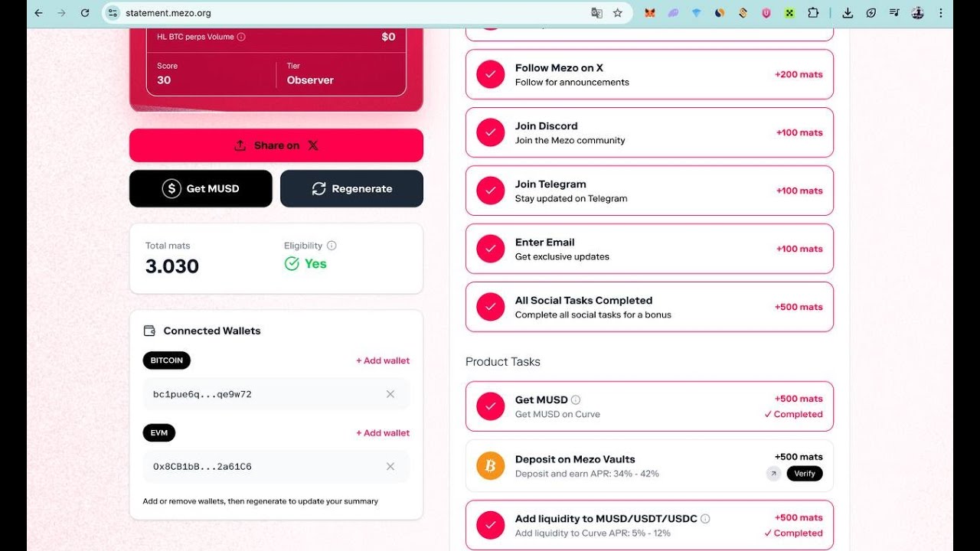The width and height of the screenshot is (980, 551).
Task: Click the Add liquidity task checkmark
Action: click(x=491, y=525)
